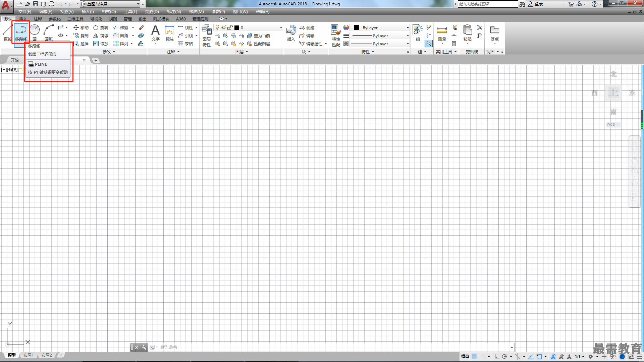Image resolution: width=644 pixels, height=362 pixels.
Task: Switch to the 布局1 layout tab
Action: point(29,355)
